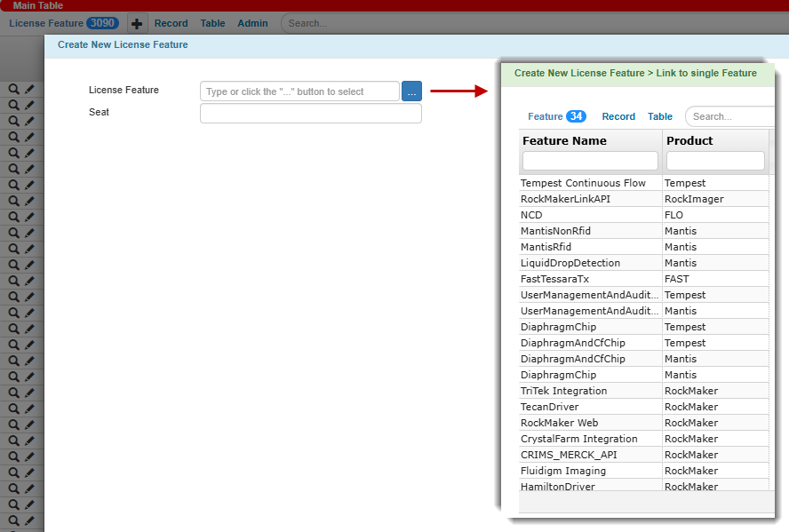Select the License Feature 3090 tab
The image size is (789, 532).
(63, 23)
